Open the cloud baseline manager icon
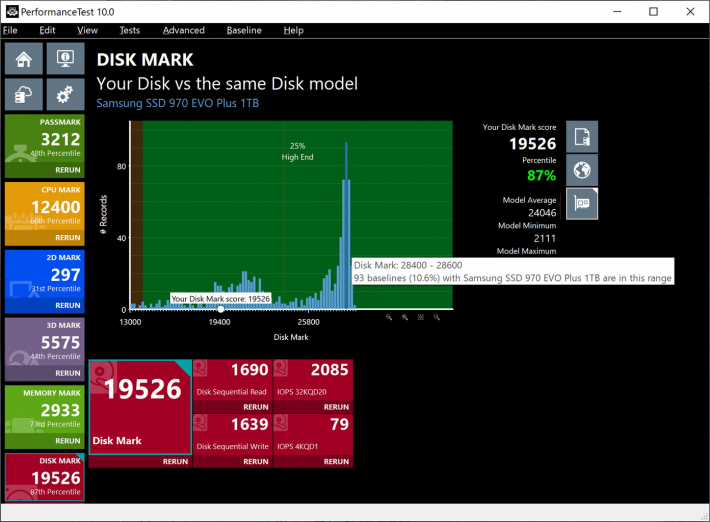Image resolution: width=710 pixels, height=522 pixels. click(x=24, y=95)
